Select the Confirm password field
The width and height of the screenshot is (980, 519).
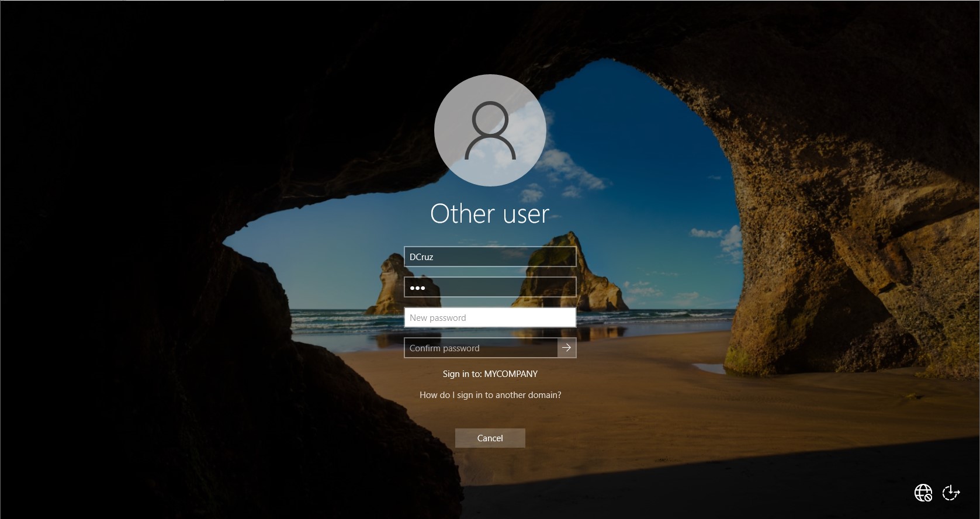(480, 348)
